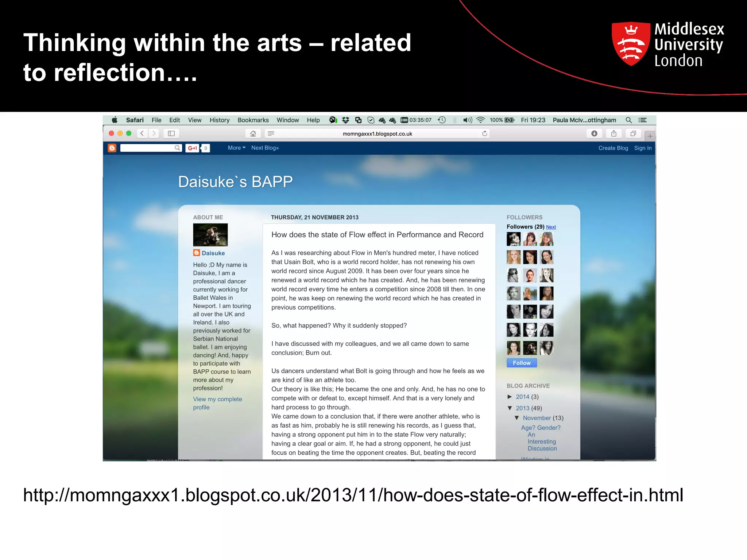The width and height of the screenshot is (747, 560).
Task: Click the Sign In link
Action: pyautogui.click(x=643, y=148)
